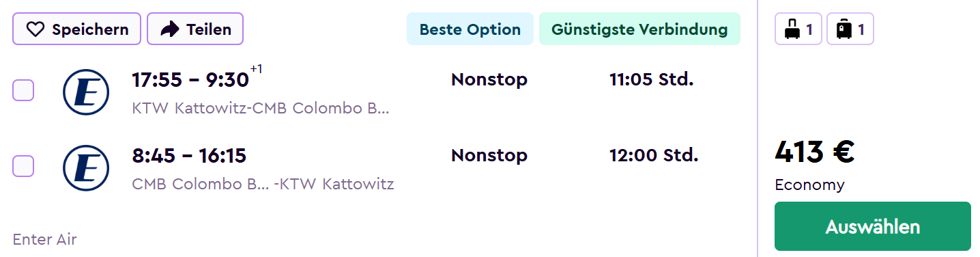The height and width of the screenshot is (257, 980).
Task: Share this flight with Teilen button
Action: pos(195,29)
